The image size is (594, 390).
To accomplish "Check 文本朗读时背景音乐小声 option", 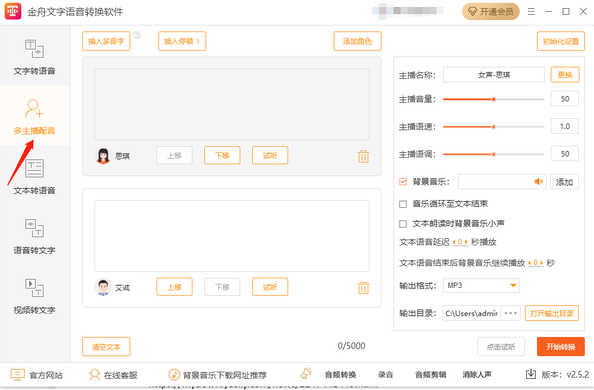I will [x=403, y=224].
